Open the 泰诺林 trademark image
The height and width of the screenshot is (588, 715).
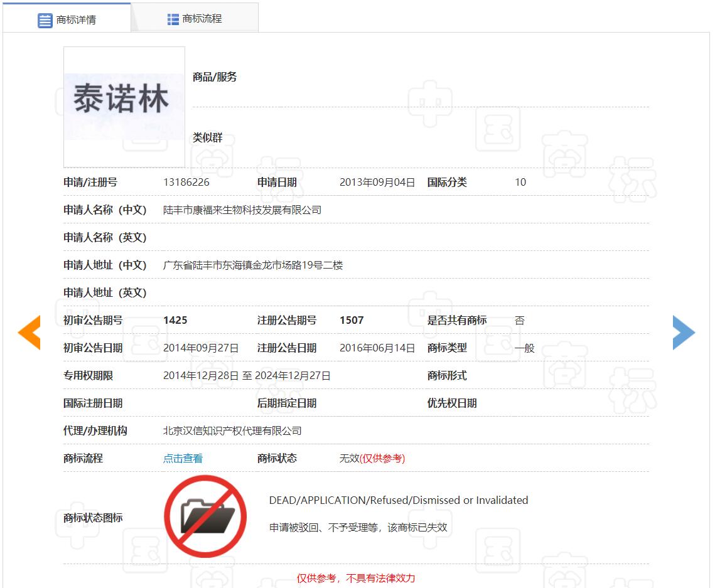(x=124, y=106)
